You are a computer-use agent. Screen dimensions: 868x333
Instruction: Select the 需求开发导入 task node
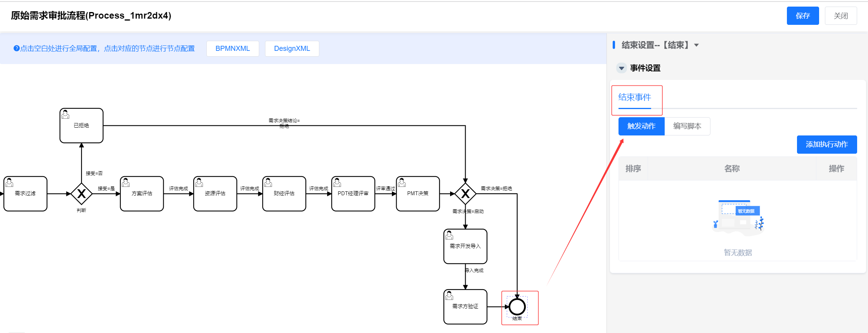point(465,246)
